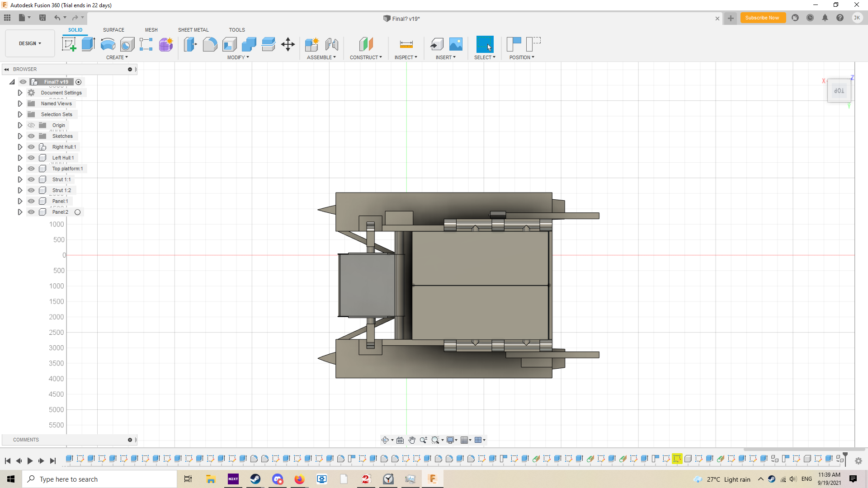Click the Measure tool icon
The height and width of the screenshot is (488, 868).
click(x=406, y=44)
